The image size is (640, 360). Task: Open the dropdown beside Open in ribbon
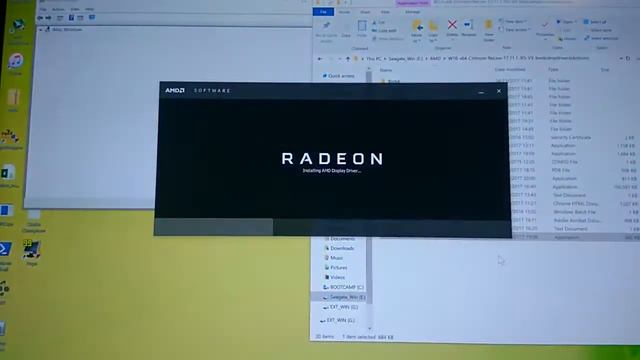pyautogui.click(x=575, y=22)
